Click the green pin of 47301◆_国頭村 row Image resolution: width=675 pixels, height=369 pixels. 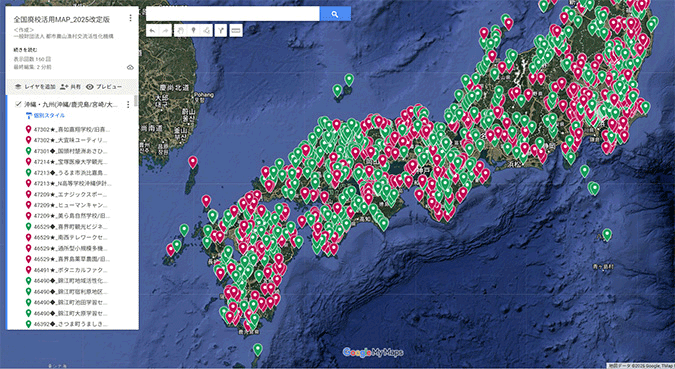tap(28, 151)
